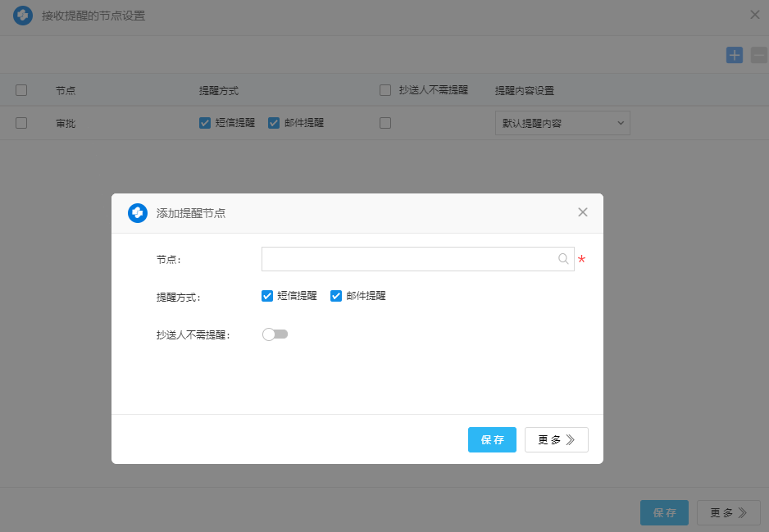Uncheck 短信提醒 in the dialog

click(x=267, y=296)
